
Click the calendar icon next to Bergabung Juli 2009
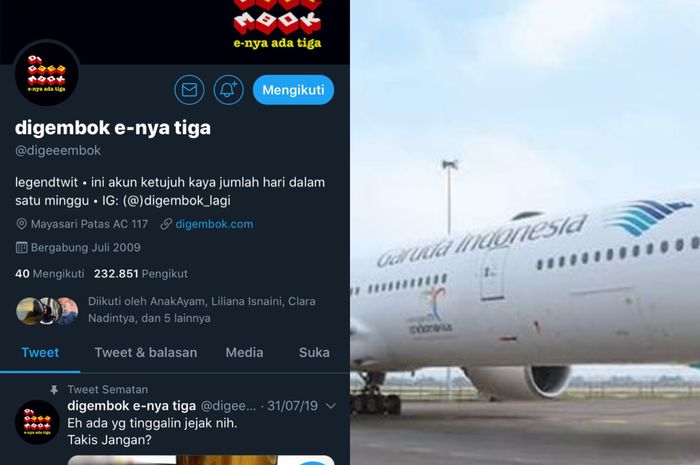point(21,247)
